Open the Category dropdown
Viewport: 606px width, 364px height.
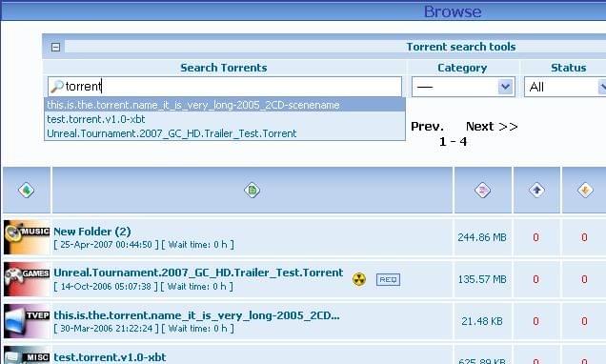[463, 87]
